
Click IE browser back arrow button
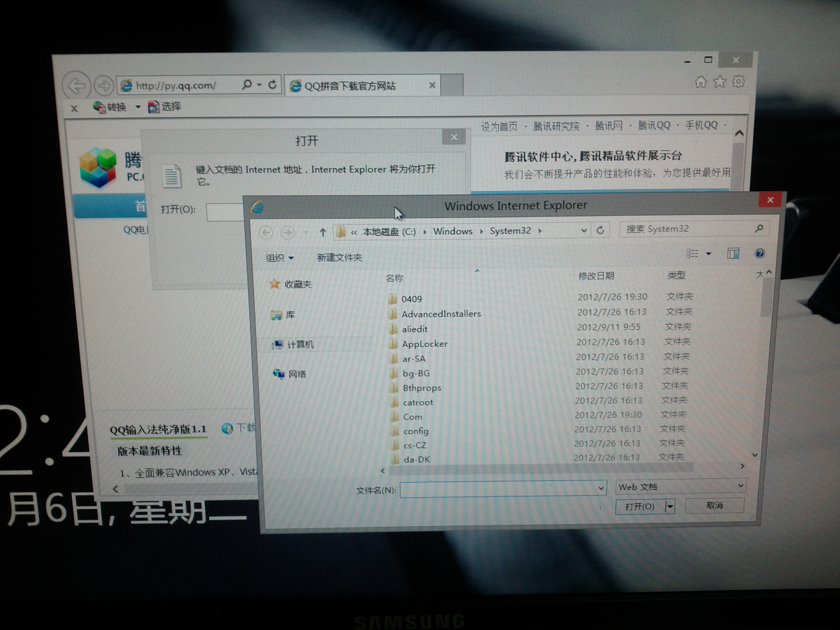point(76,85)
